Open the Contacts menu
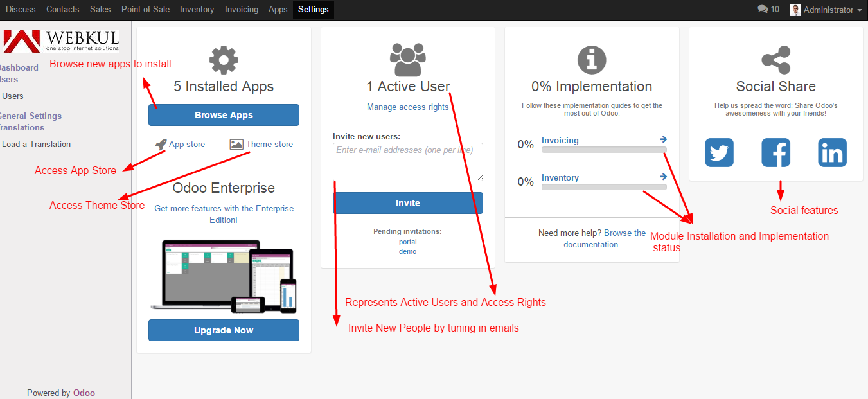Viewport: 868px width, 399px height. [x=63, y=10]
